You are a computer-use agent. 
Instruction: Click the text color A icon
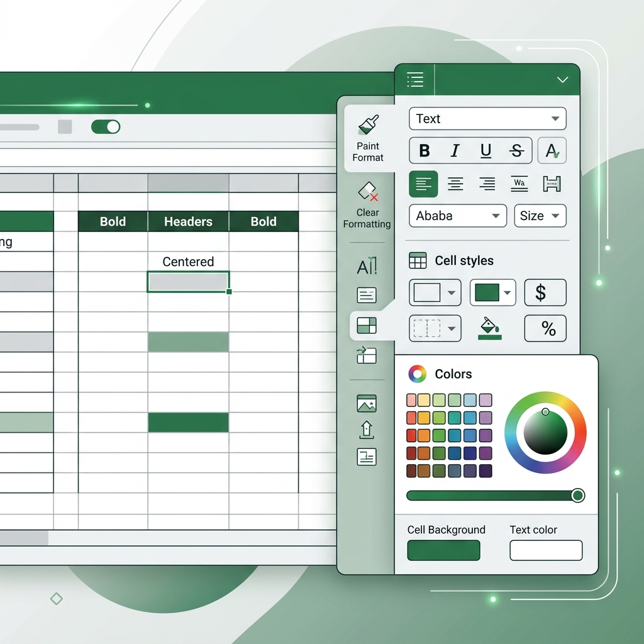(552, 151)
